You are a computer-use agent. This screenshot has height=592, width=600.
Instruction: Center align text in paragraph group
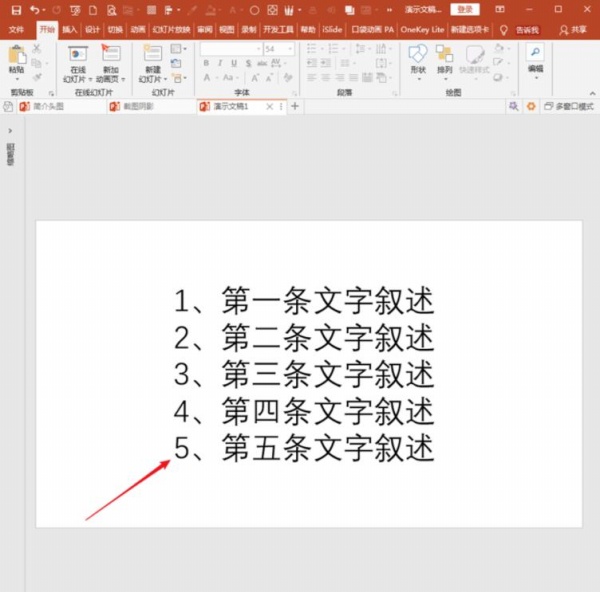(326, 78)
